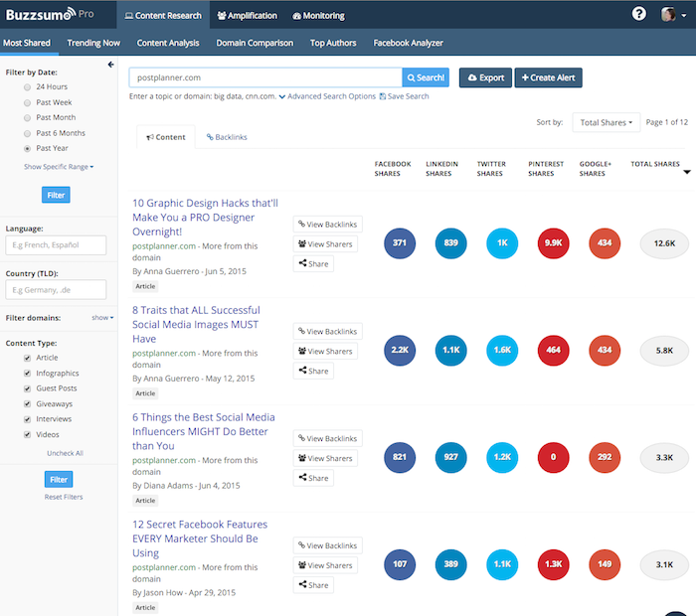This screenshot has height=616, width=696.
Task: Uncheck the Guest Posts content type
Action: tap(28, 388)
